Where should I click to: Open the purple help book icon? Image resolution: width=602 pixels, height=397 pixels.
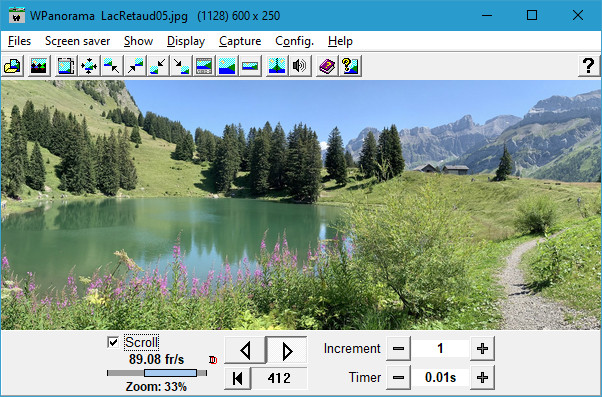coord(327,66)
